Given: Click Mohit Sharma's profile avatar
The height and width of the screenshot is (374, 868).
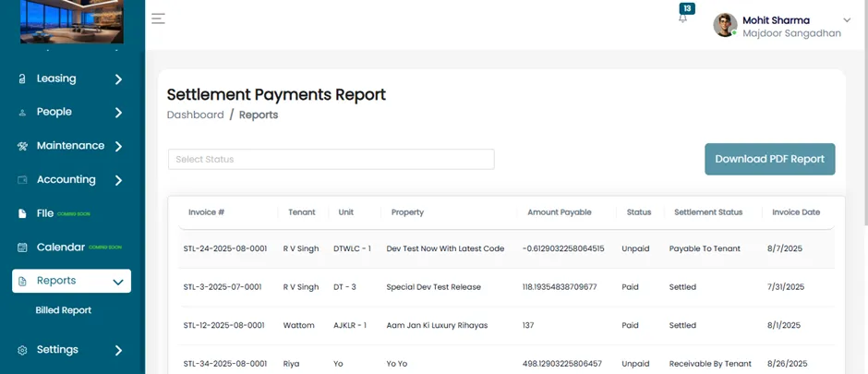Looking at the screenshot, I should tap(725, 26).
